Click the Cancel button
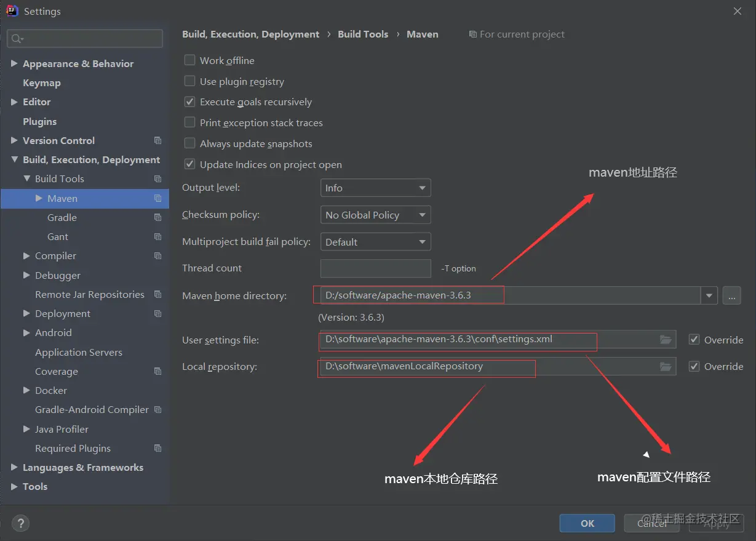756x541 pixels. click(652, 523)
